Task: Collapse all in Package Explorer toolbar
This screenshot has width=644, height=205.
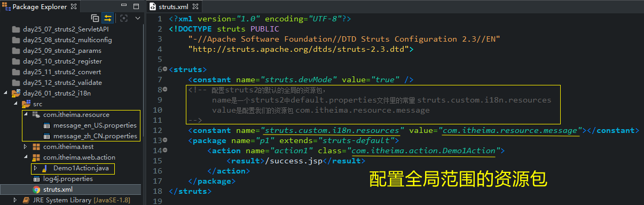Action: [x=95, y=18]
